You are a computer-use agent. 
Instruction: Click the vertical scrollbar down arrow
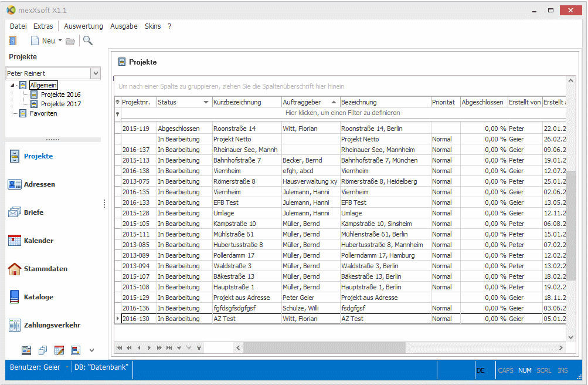point(570,337)
